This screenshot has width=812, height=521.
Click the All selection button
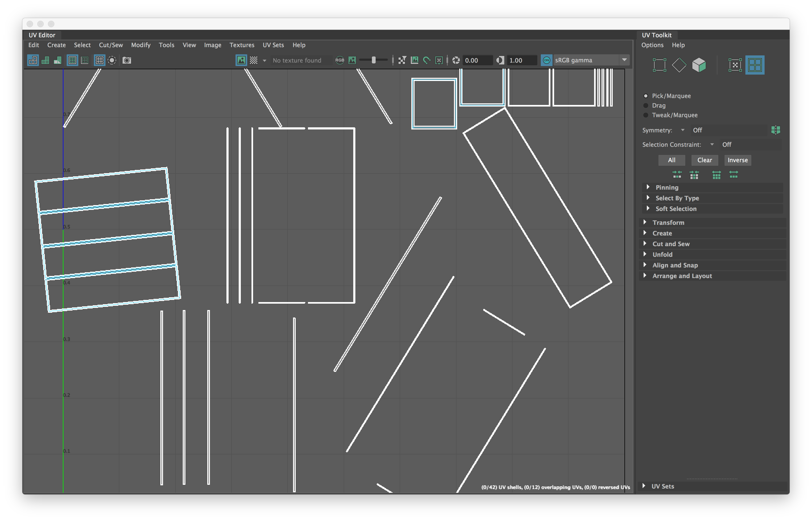672,160
